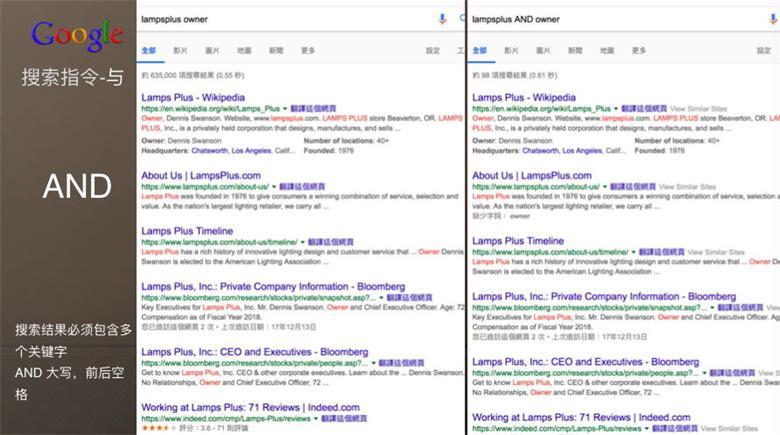Select the 全部 tab in the 'lampsplus owner' search
780x435 pixels.
[149, 50]
